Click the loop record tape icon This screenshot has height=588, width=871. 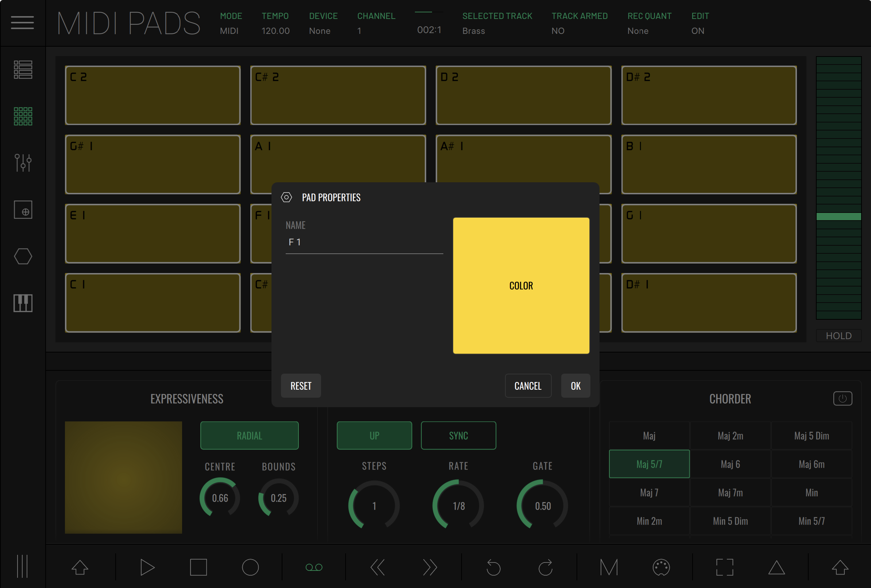point(314,567)
